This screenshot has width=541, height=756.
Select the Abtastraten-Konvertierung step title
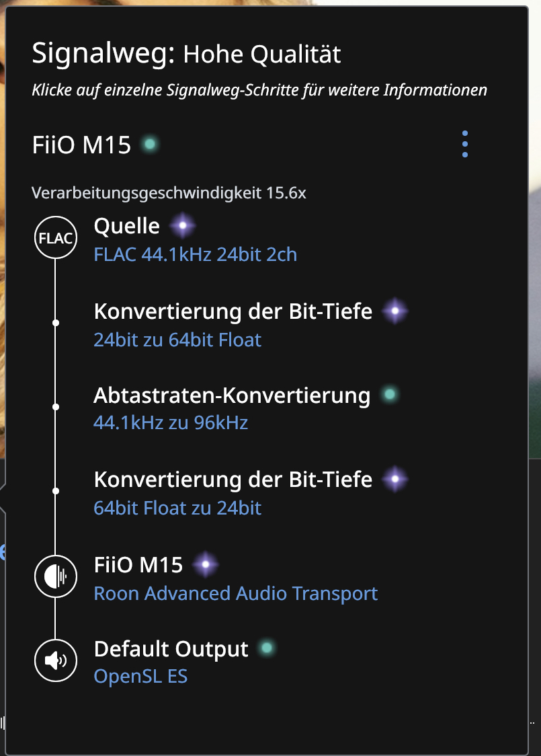[232, 395]
